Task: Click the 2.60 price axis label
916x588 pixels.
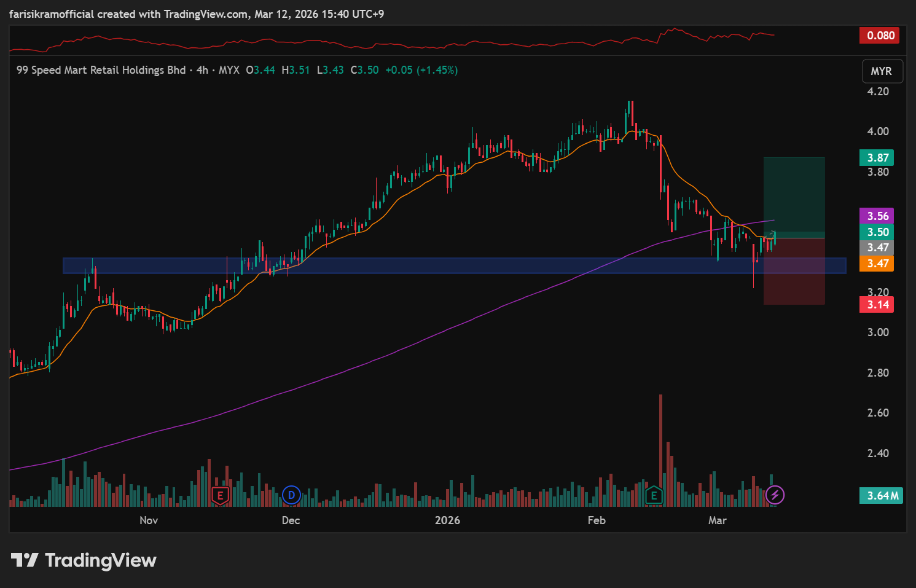Action: click(x=878, y=413)
